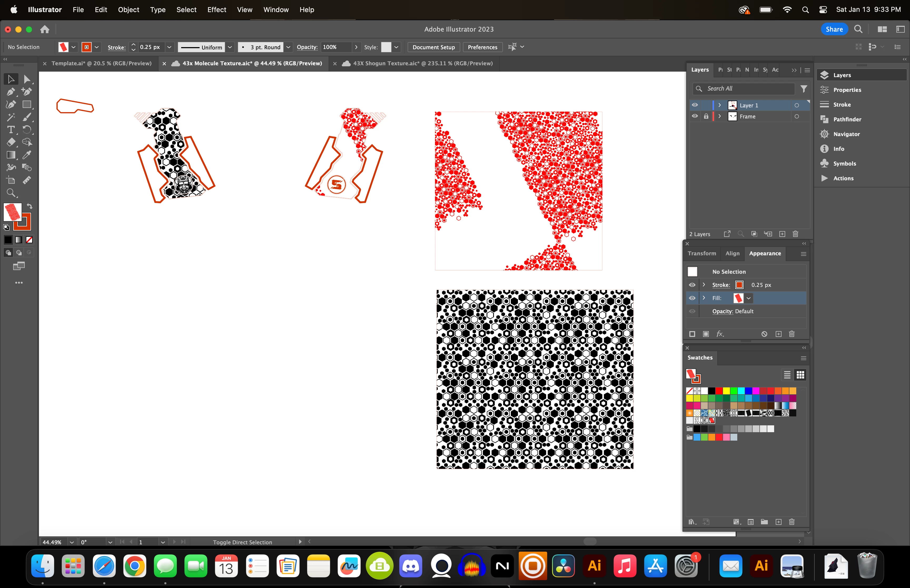
Task: Select the Zoom tool in toolbar
Action: coord(11,193)
